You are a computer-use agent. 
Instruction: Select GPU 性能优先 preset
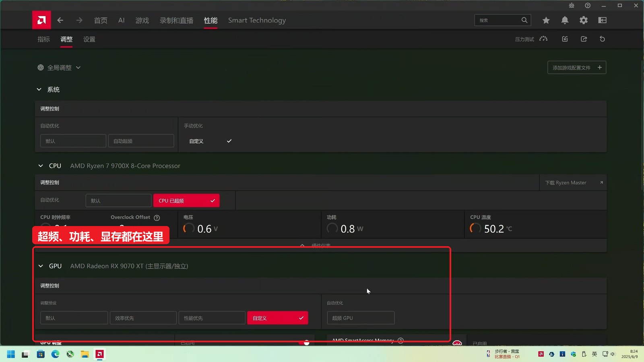tap(212, 318)
